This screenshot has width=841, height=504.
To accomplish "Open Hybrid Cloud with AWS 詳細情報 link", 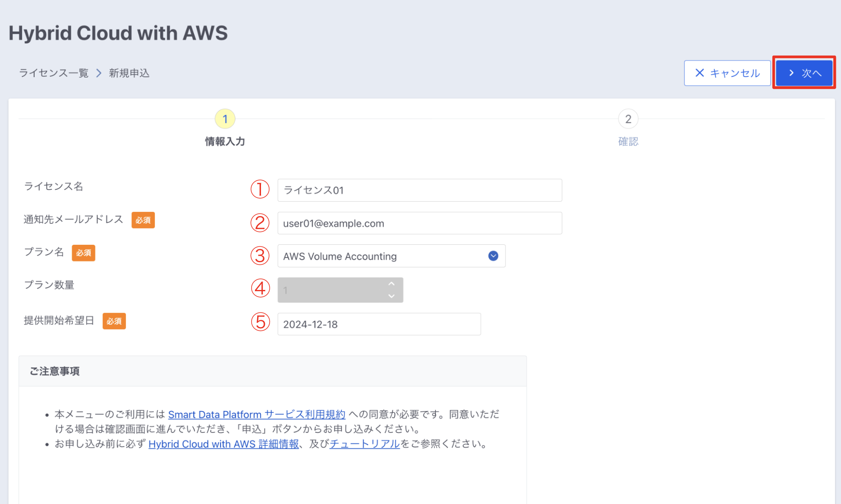I will [223, 444].
